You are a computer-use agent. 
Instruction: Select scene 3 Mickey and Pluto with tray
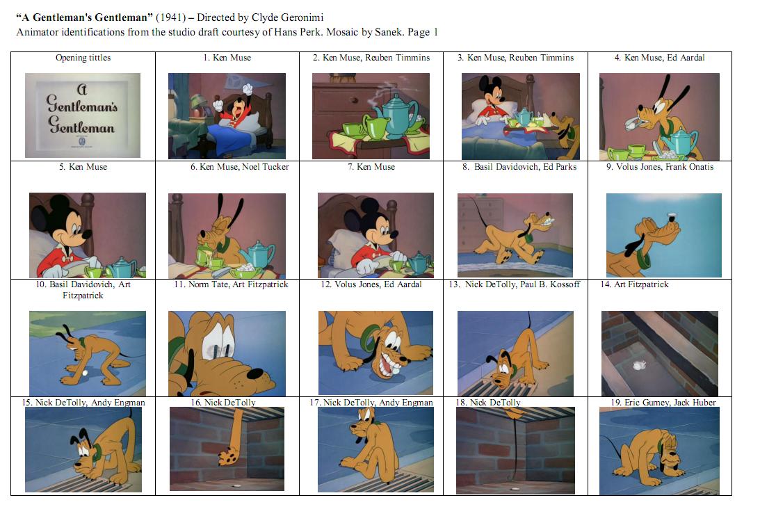click(520, 116)
